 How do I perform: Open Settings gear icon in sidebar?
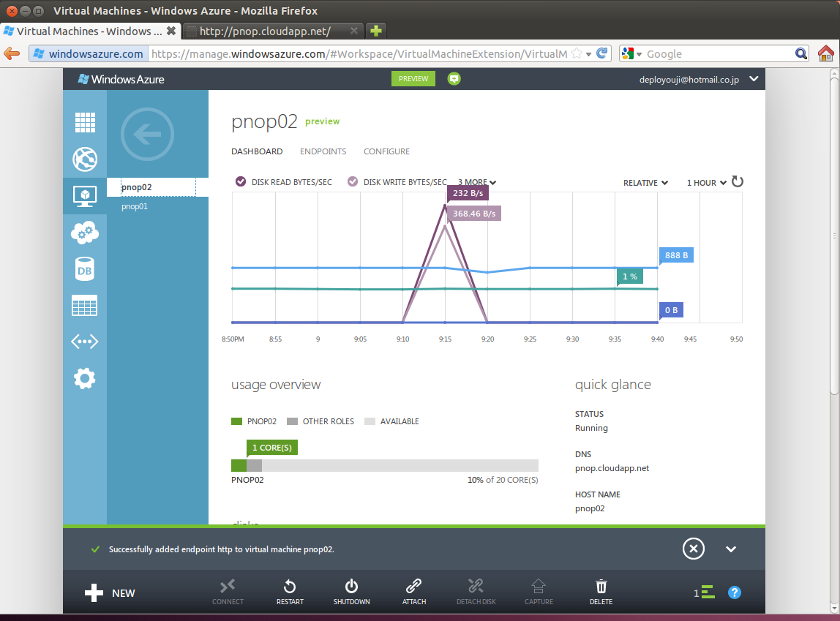pyautogui.click(x=85, y=378)
